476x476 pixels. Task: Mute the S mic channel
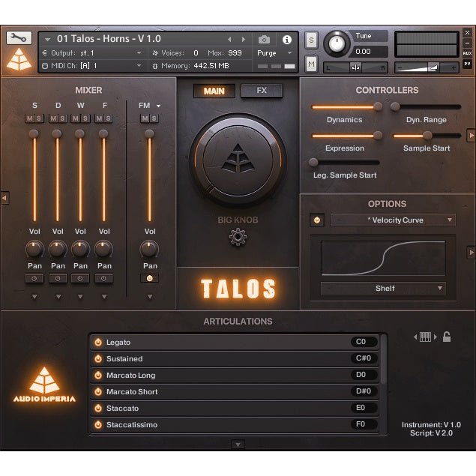pos(30,118)
